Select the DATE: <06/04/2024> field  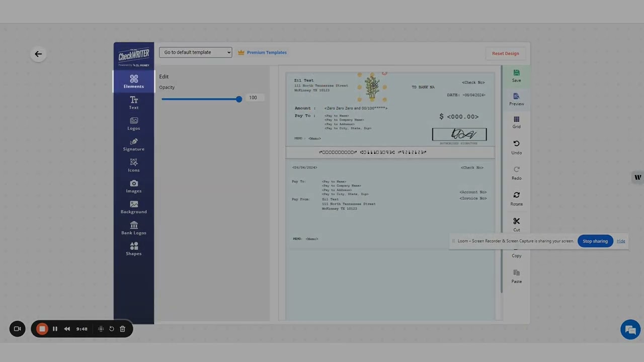click(x=466, y=95)
